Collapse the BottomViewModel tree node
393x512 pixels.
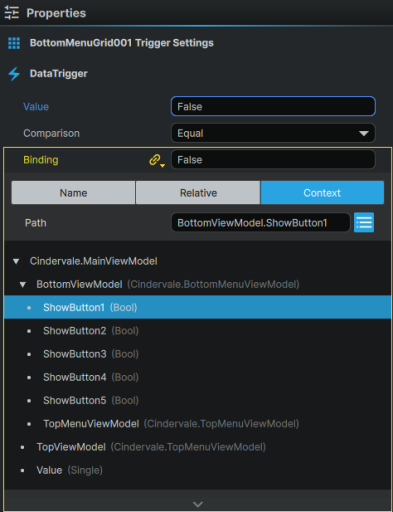pos(23,285)
